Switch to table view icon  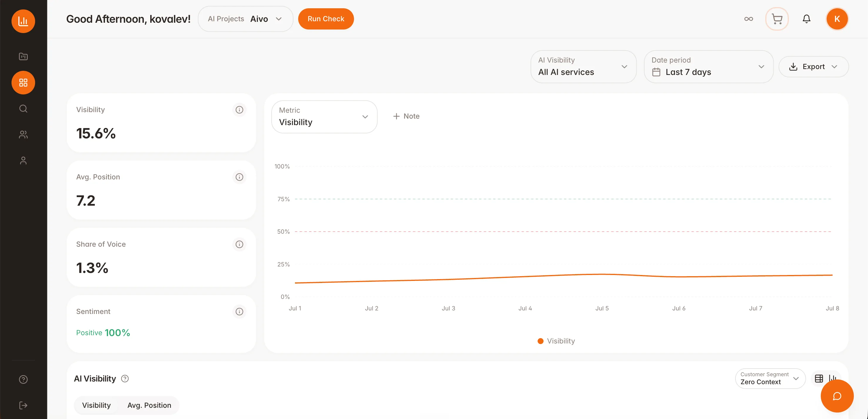tap(819, 378)
